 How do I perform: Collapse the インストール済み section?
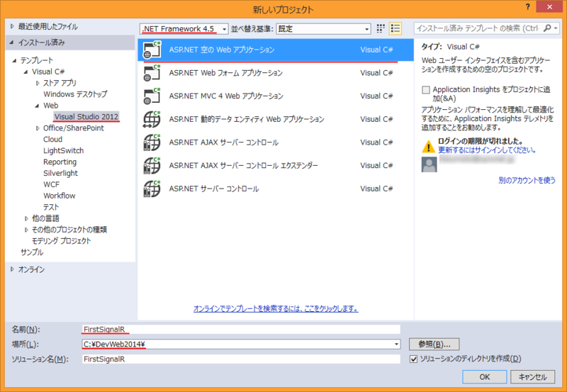(x=12, y=43)
